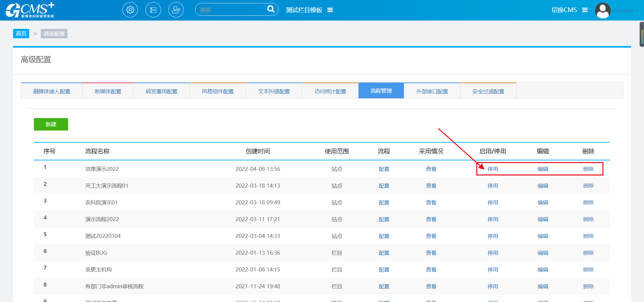644x302 pixels.
Task: Click the 首页 breadcrumb link
Action: pyautogui.click(x=21, y=34)
